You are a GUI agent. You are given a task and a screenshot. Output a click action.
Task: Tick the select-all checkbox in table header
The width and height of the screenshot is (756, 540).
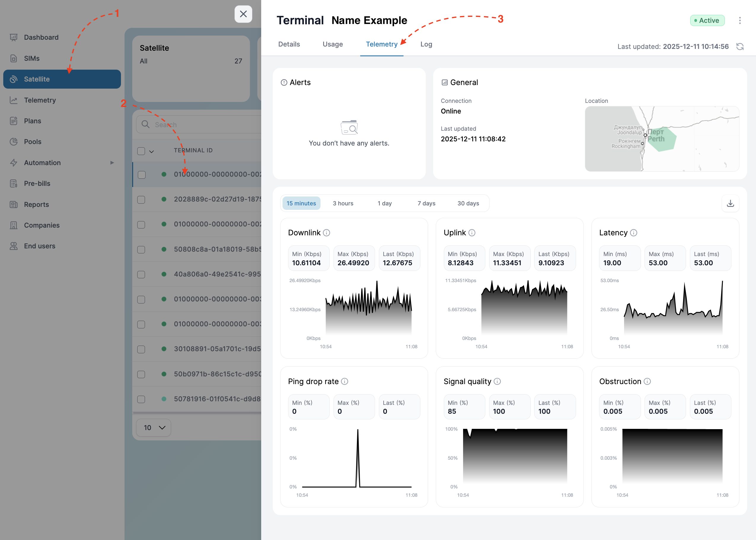[x=141, y=151]
